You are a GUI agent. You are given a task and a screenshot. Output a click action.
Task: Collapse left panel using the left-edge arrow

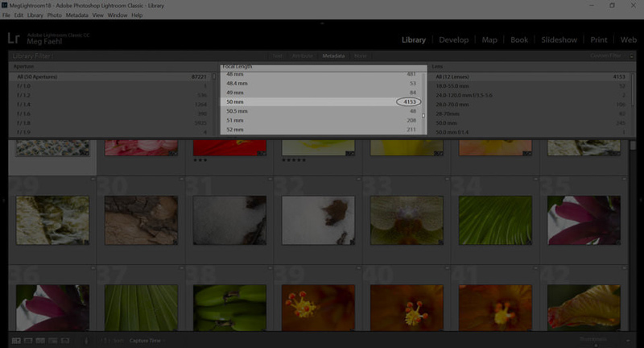(x=3, y=200)
